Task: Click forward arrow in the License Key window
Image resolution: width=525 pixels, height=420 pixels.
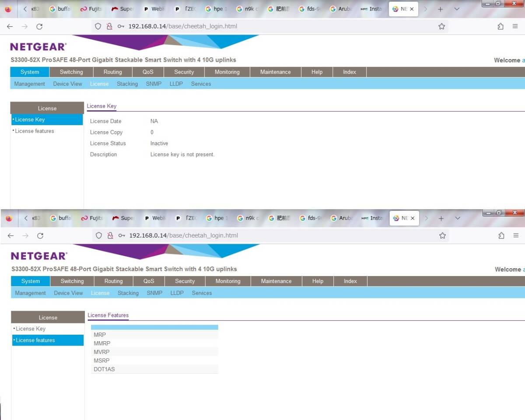Action: (24, 26)
